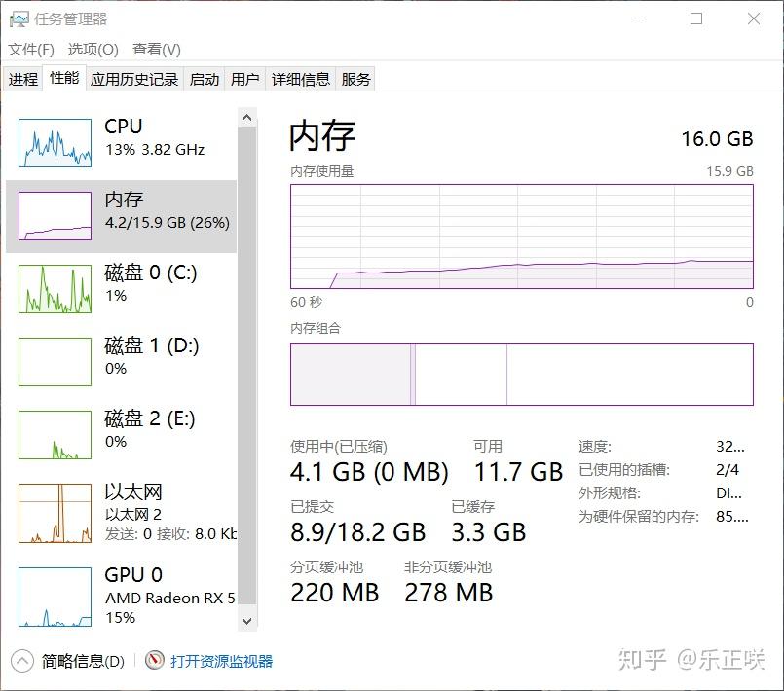
Task: Click the 为硬件保留的内存 label
Action: coord(639,516)
